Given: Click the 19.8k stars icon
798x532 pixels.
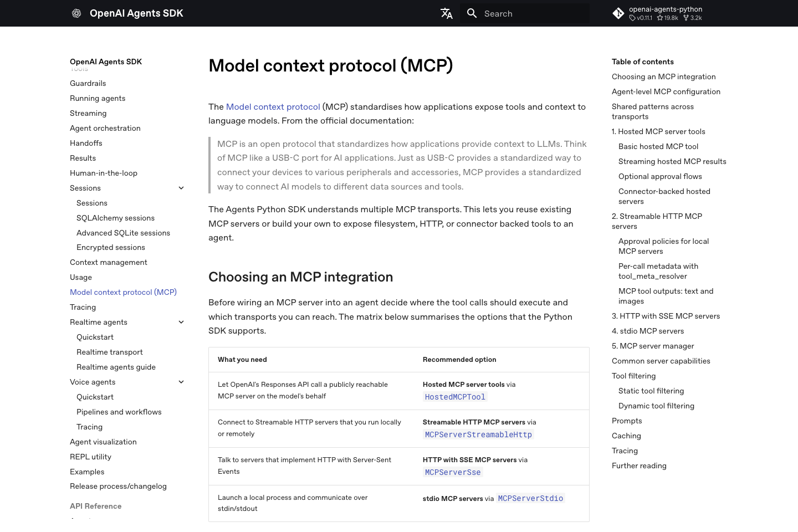Looking at the screenshot, I should (x=659, y=18).
